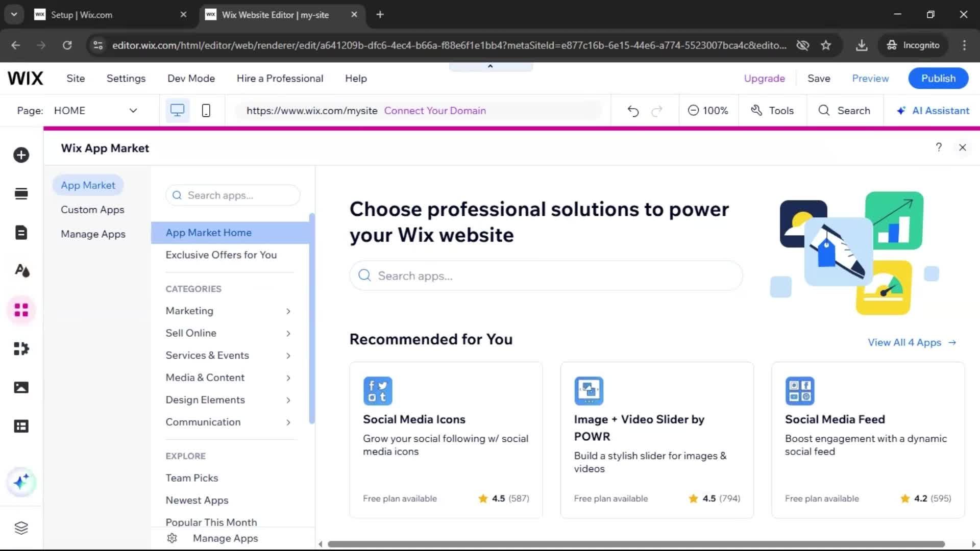Expand the Sell Online category

pos(288,334)
